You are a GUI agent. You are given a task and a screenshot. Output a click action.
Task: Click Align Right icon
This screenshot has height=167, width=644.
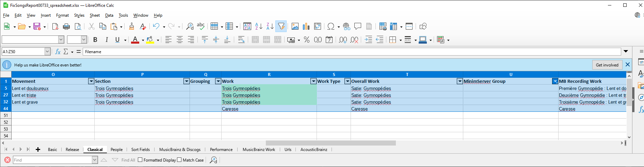(x=191, y=40)
